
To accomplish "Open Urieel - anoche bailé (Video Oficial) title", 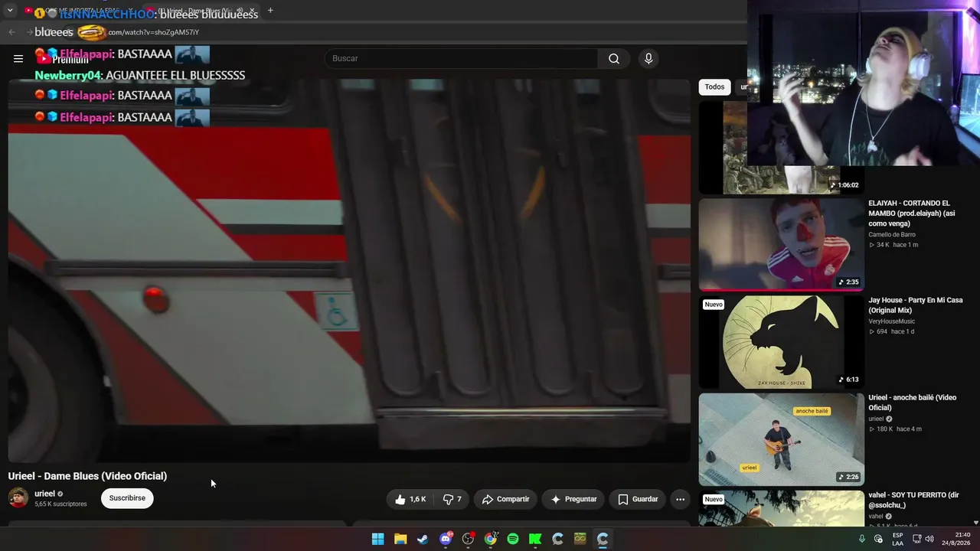I will pyautogui.click(x=912, y=403).
